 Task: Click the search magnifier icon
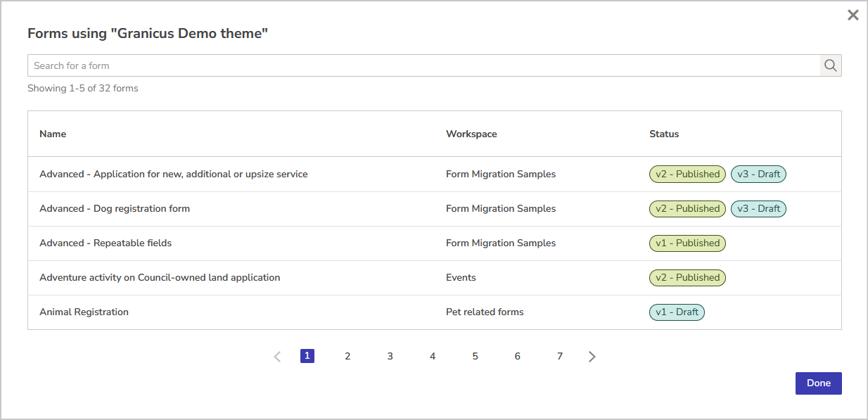tap(831, 65)
